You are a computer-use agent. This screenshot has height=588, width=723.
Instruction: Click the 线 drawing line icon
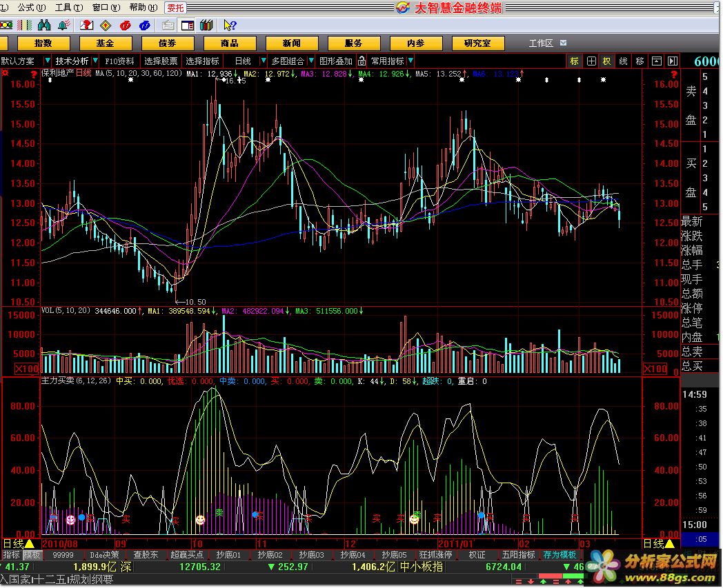tap(623, 61)
